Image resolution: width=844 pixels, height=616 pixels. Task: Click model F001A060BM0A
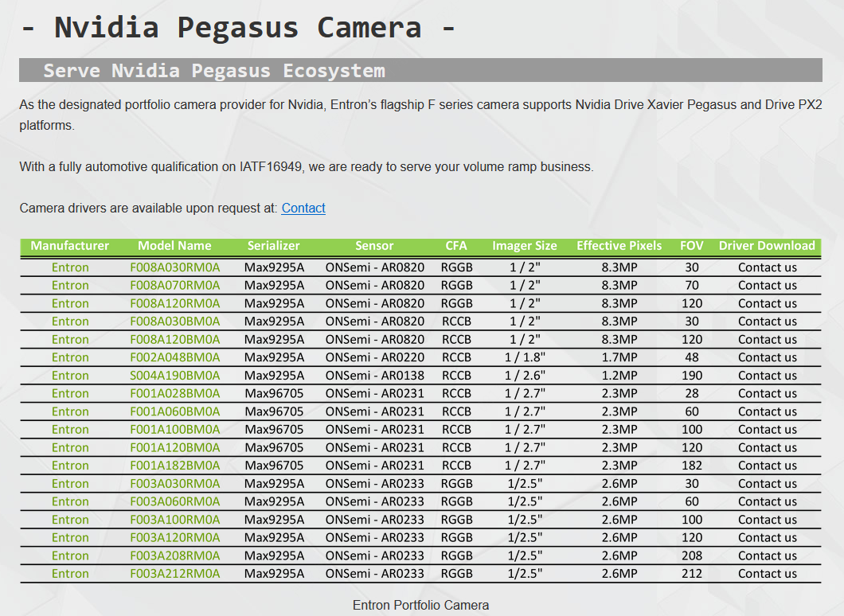point(175,411)
